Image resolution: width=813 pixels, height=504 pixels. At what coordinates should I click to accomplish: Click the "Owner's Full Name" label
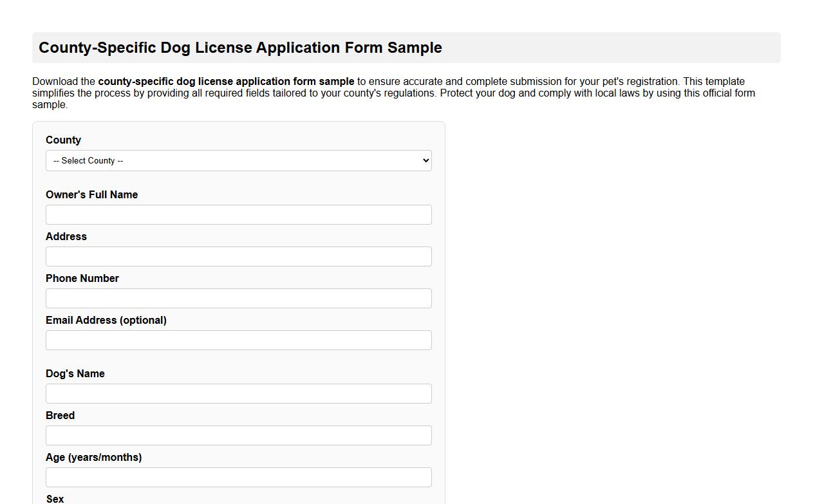click(x=91, y=194)
